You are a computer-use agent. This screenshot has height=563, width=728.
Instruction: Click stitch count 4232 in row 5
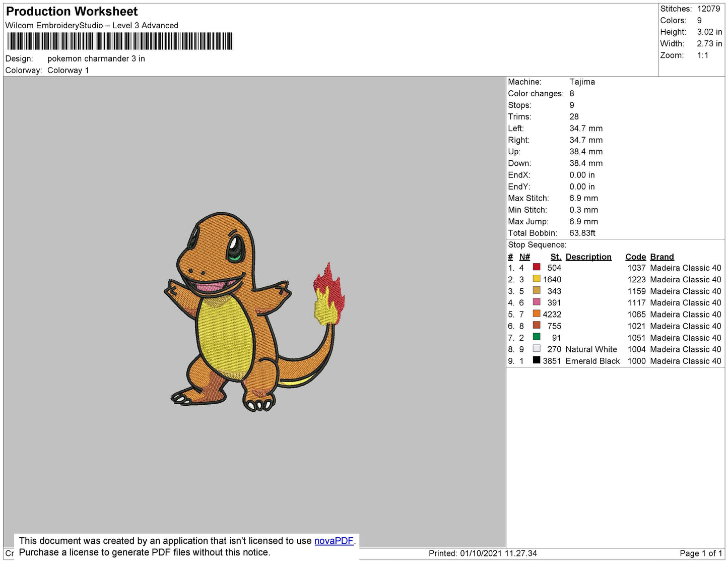click(552, 315)
